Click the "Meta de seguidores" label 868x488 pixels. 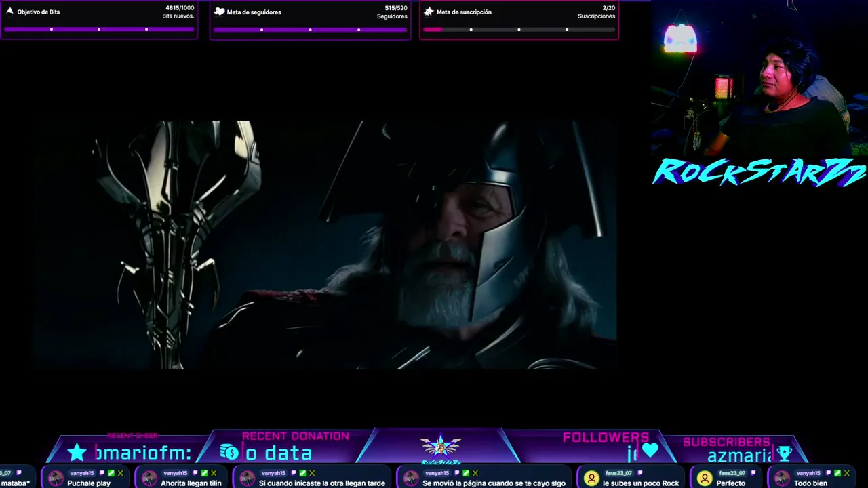(x=254, y=12)
